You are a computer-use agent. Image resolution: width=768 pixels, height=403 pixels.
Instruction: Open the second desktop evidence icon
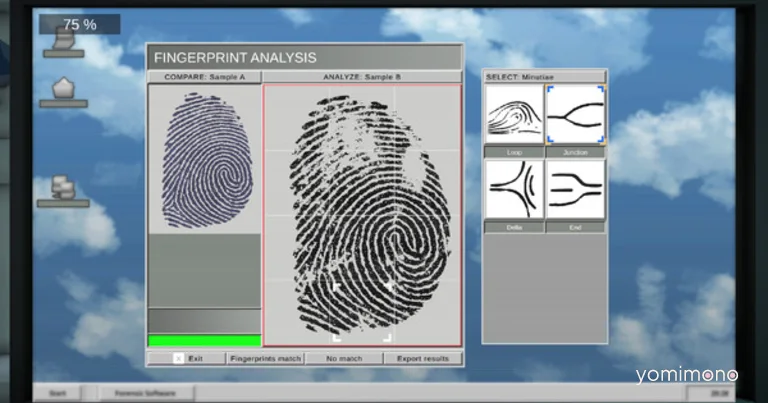[64, 93]
